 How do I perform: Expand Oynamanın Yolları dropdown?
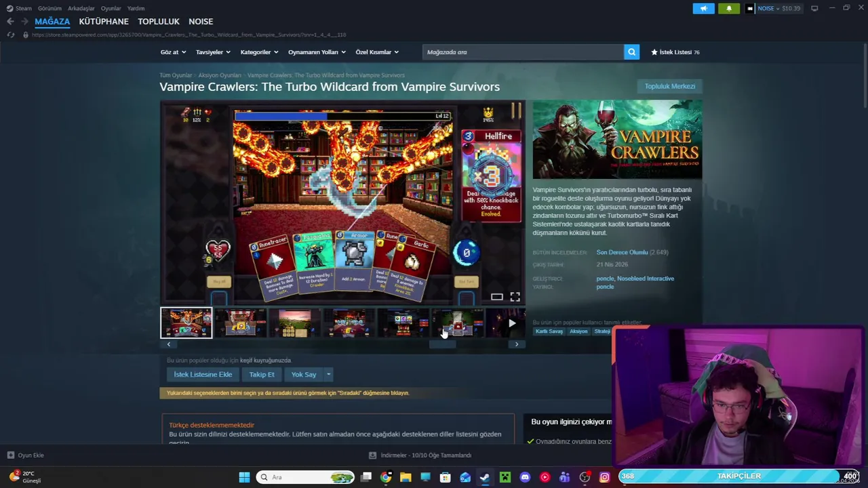(317, 52)
